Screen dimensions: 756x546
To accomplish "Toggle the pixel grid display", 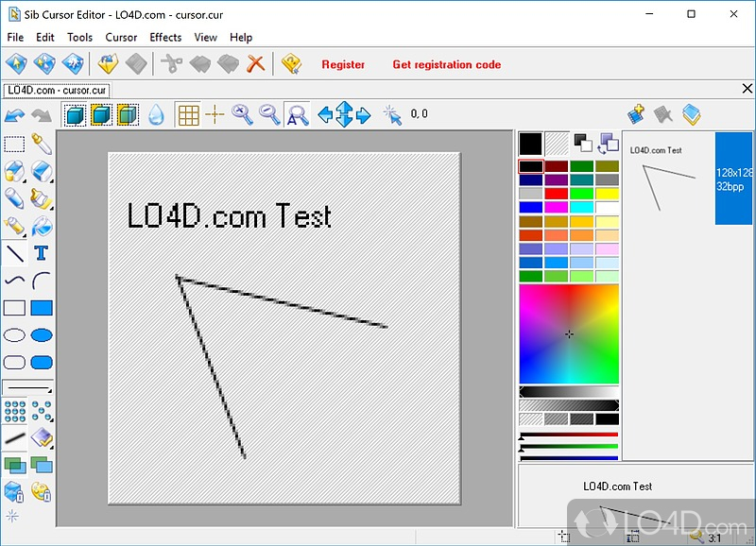I will (188, 115).
